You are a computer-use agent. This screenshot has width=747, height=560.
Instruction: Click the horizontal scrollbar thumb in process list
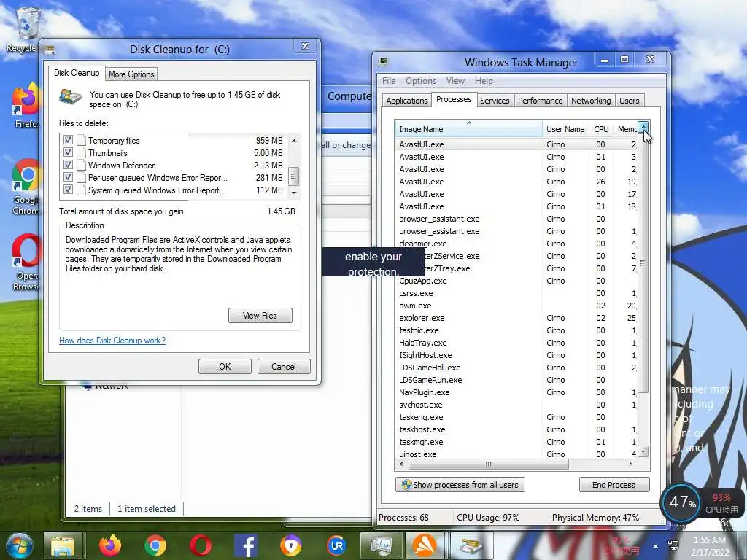pos(488,463)
